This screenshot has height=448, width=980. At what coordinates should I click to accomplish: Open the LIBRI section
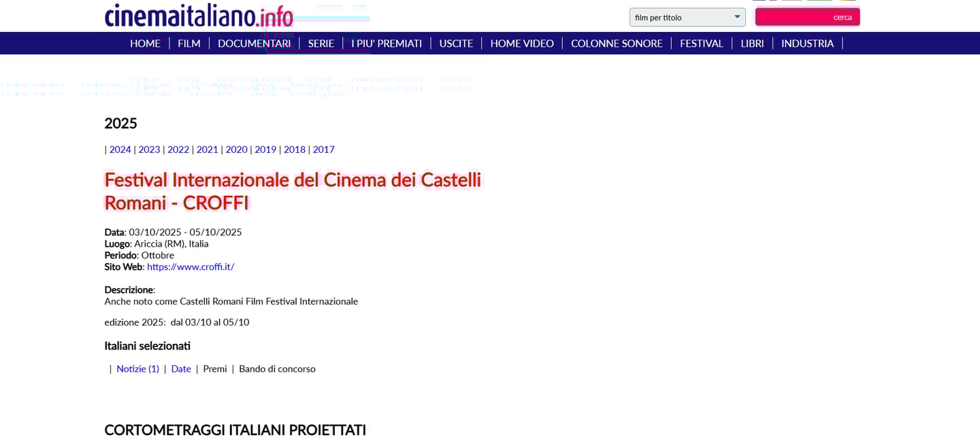click(x=752, y=44)
